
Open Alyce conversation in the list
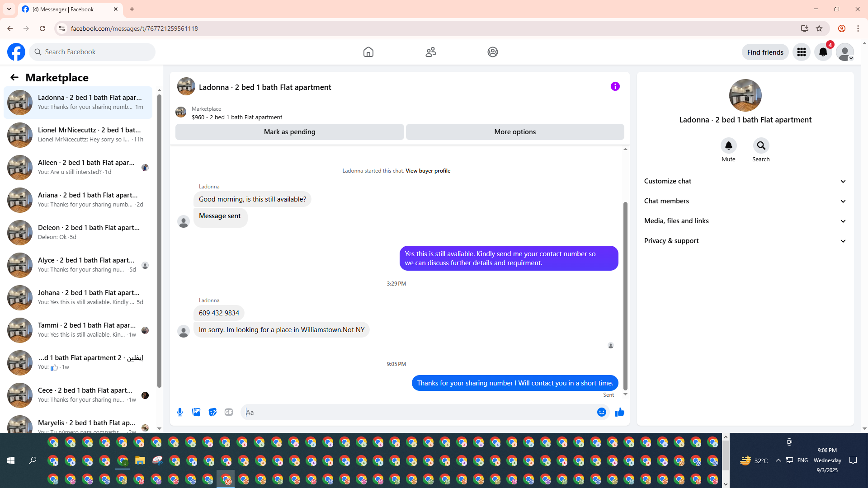pyautogui.click(x=78, y=265)
